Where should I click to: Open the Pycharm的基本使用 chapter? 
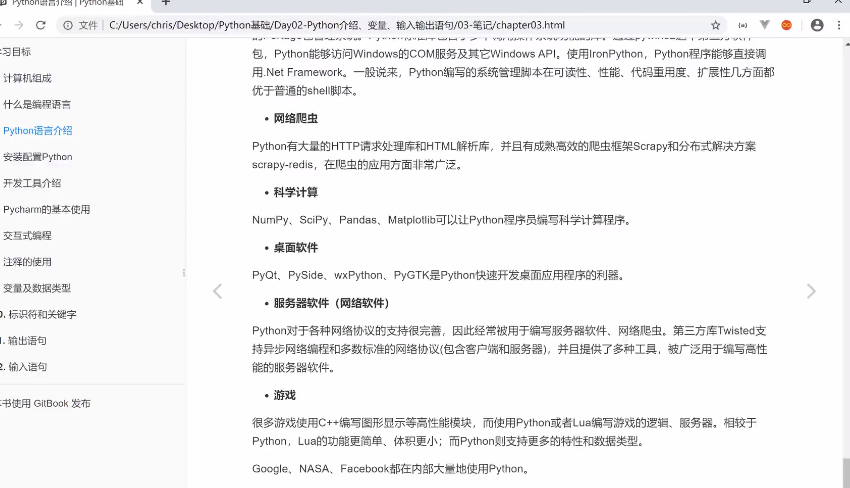(x=47, y=209)
